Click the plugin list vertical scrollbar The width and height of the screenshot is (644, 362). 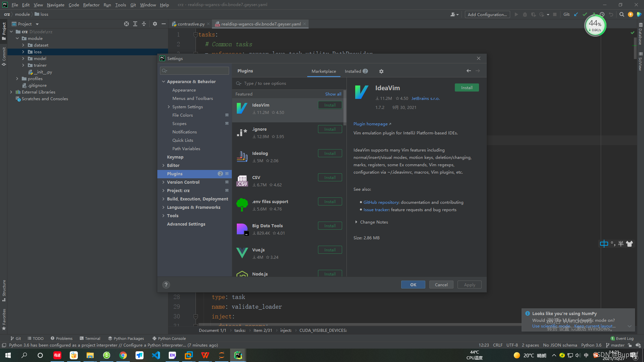(x=344, y=107)
